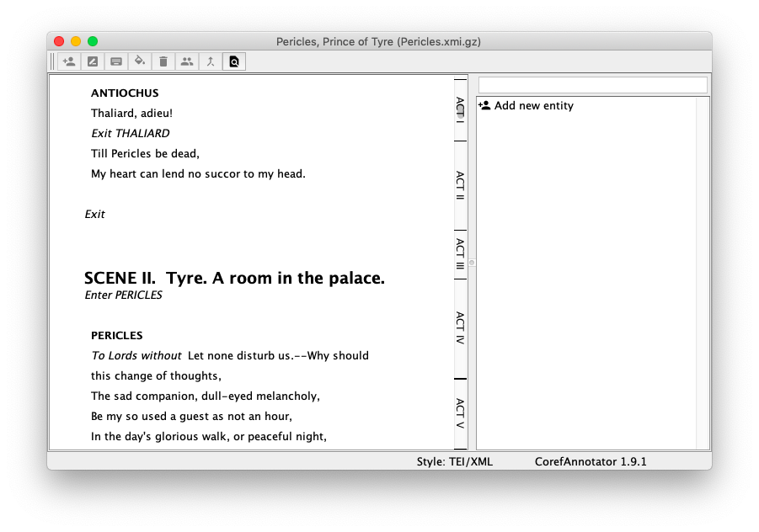
Task: Click 'My heart can lend no succor' line
Action: click(x=199, y=174)
